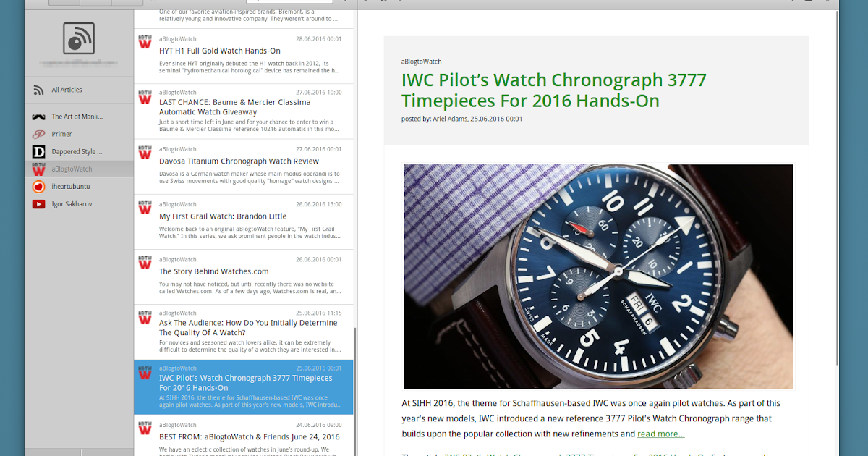Open The Story Behind Watches.com article
This screenshot has width=868, height=456.
244,276
